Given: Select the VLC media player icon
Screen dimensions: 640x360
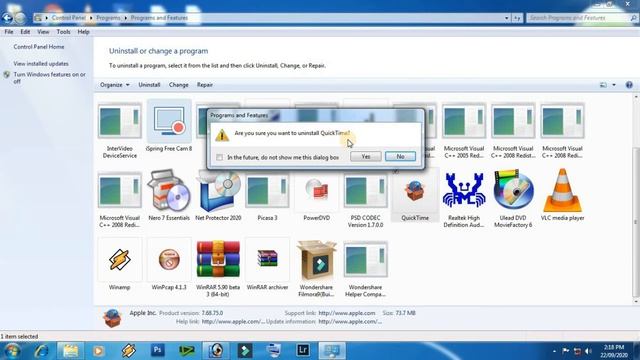Looking at the screenshot, I should coord(562,191).
